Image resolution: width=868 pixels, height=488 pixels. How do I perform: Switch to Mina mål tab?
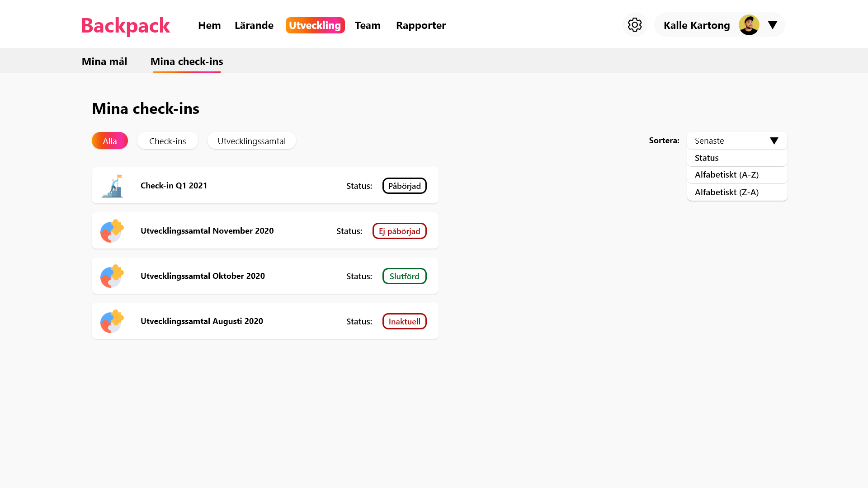104,61
